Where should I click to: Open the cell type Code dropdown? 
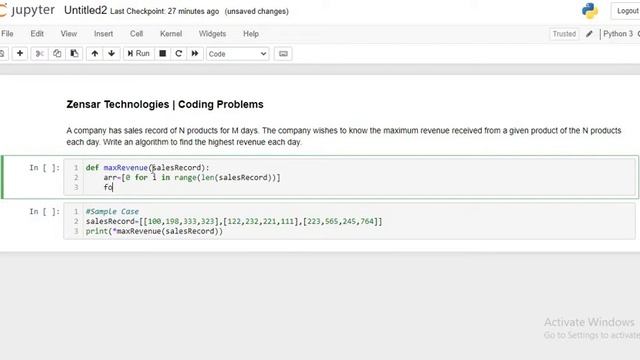pyautogui.click(x=237, y=54)
